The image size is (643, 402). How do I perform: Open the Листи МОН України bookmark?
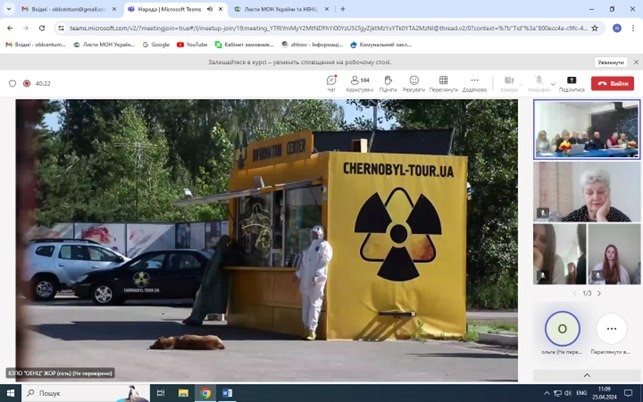[x=104, y=44]
